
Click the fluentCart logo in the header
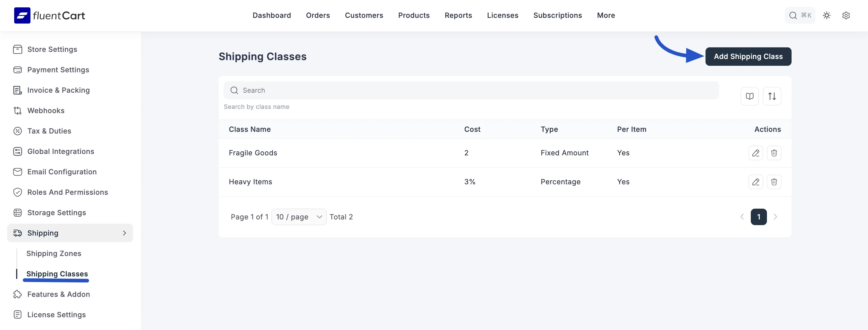click(x=49, y=15)
